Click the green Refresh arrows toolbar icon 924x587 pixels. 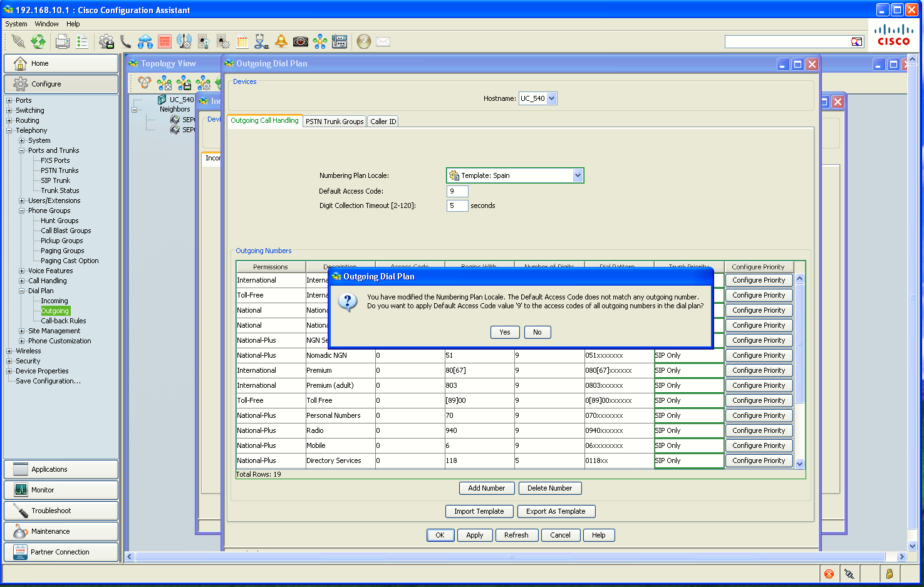point(38,41)
